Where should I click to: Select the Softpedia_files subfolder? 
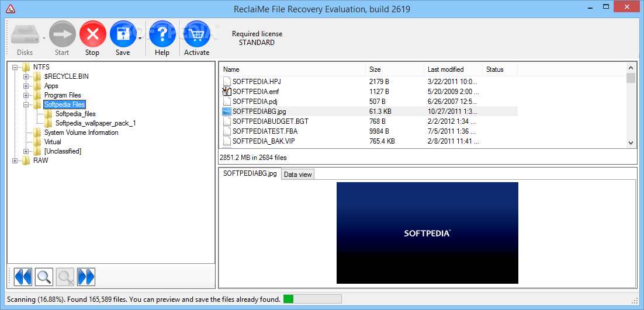pyautogui.click(x=75, y=114)
